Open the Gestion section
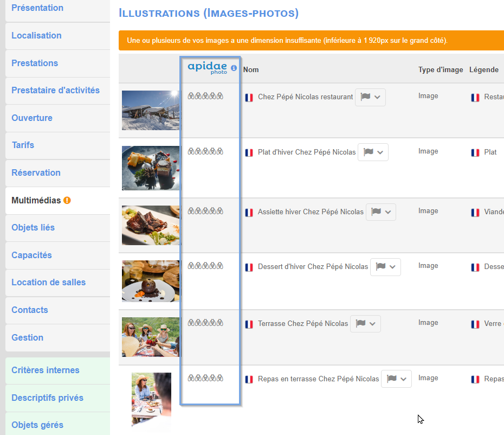 (x=58, y=337)
